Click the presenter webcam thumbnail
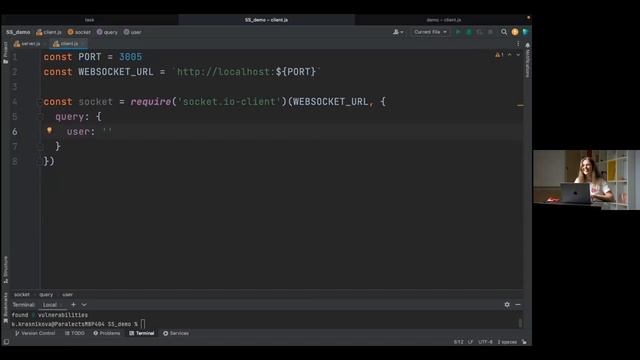 coord(586,180)
